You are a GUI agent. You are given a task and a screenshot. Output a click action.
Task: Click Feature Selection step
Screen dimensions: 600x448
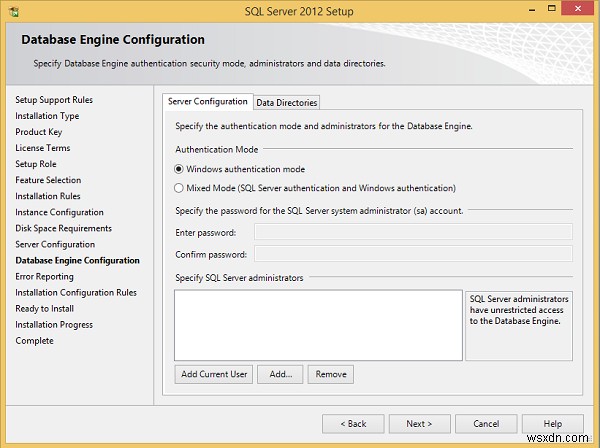coord(48,180)
